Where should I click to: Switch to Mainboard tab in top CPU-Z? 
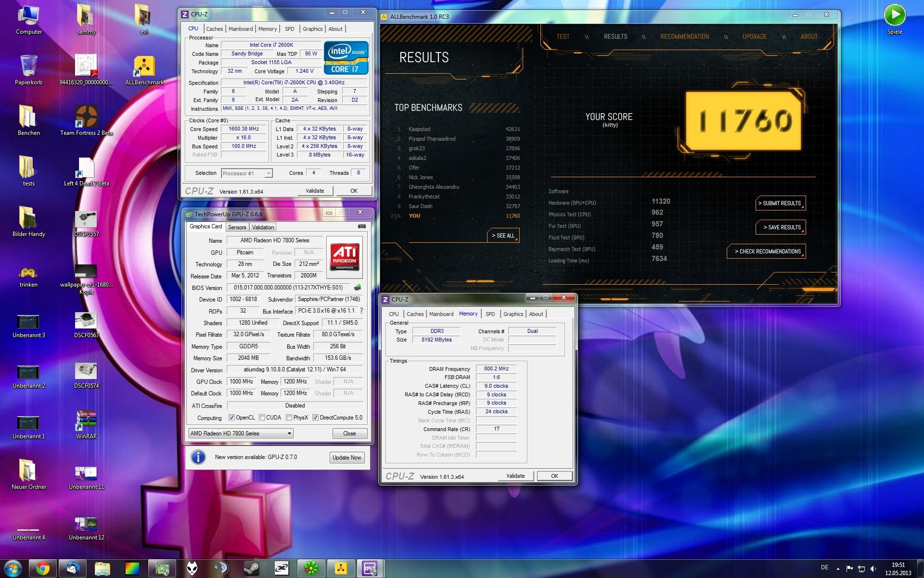pos(241,29)
